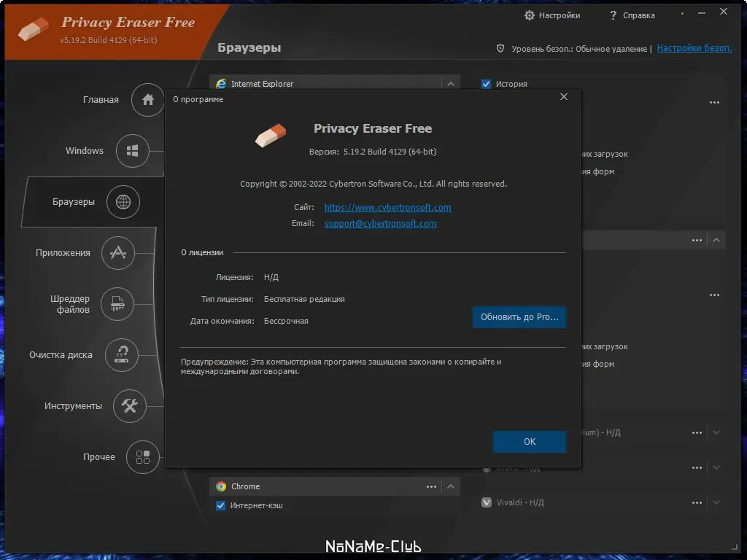Image resolution: width=747 pixels, height=560 pixels.
Task: Open the Очистка диска disk icon
Action: coord(122,355)
